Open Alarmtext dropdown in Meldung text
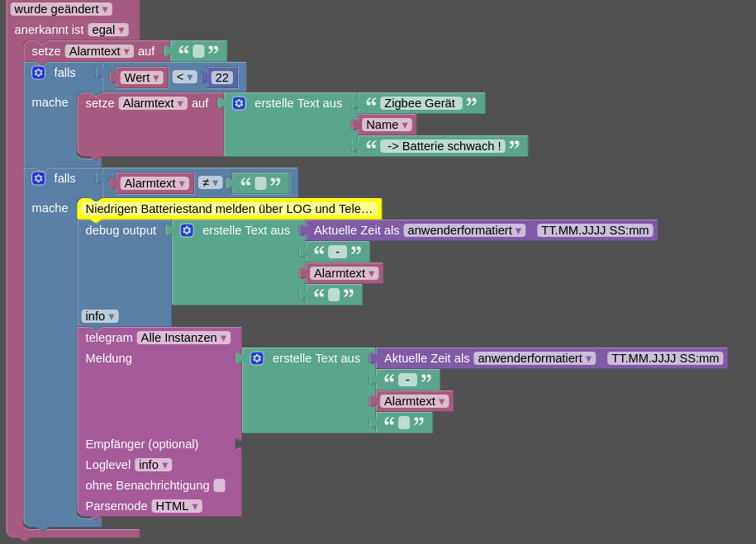Image resolution: width=756 pixels, height=544 pixels. point(415,401)
